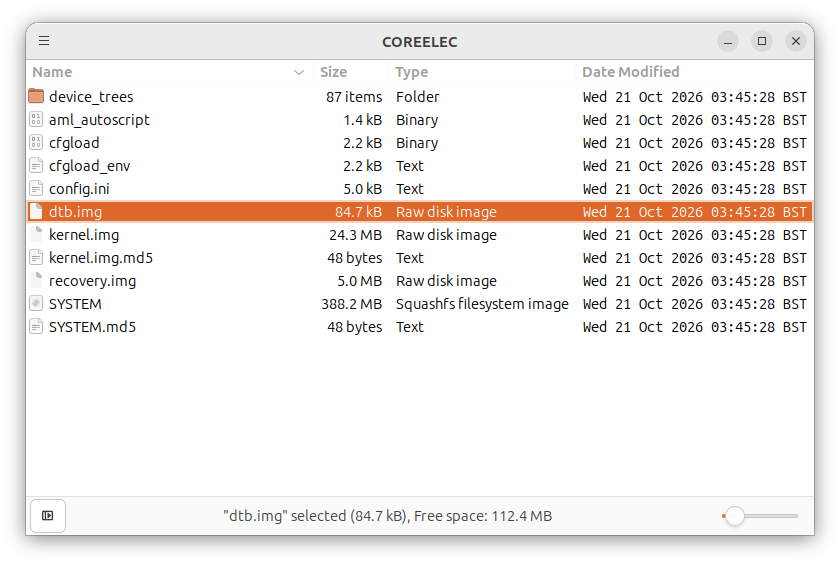The width and height of the screenshot is (839, 561).
Task: Click the Text type cell for config.ini
Action: pyautogui.click(x=410, y=189)
